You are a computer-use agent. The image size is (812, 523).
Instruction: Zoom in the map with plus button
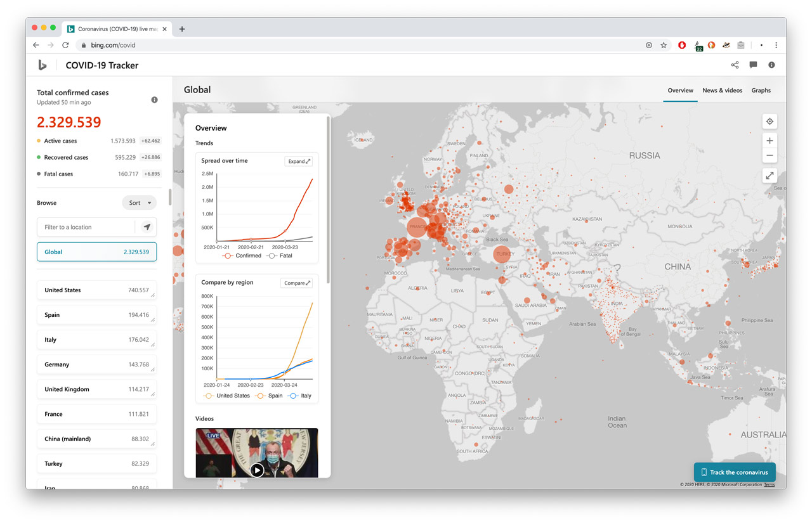(x=769, y=141)
